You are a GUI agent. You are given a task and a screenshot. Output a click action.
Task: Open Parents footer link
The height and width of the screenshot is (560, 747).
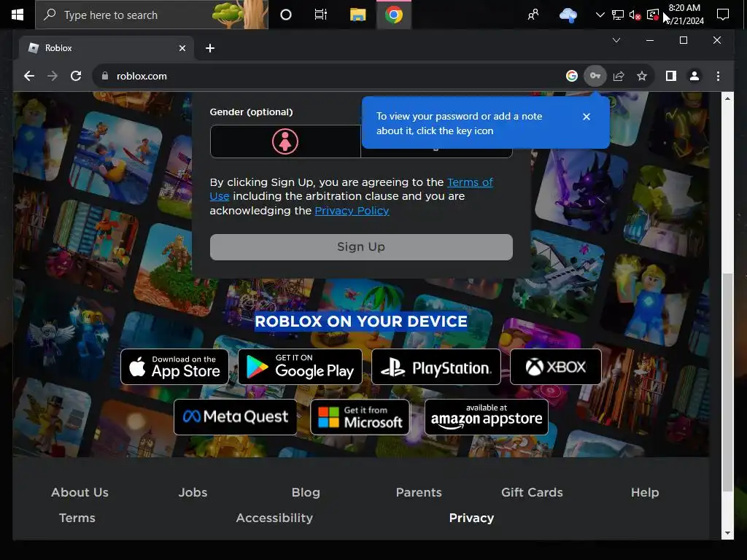[x=419, y=492]
